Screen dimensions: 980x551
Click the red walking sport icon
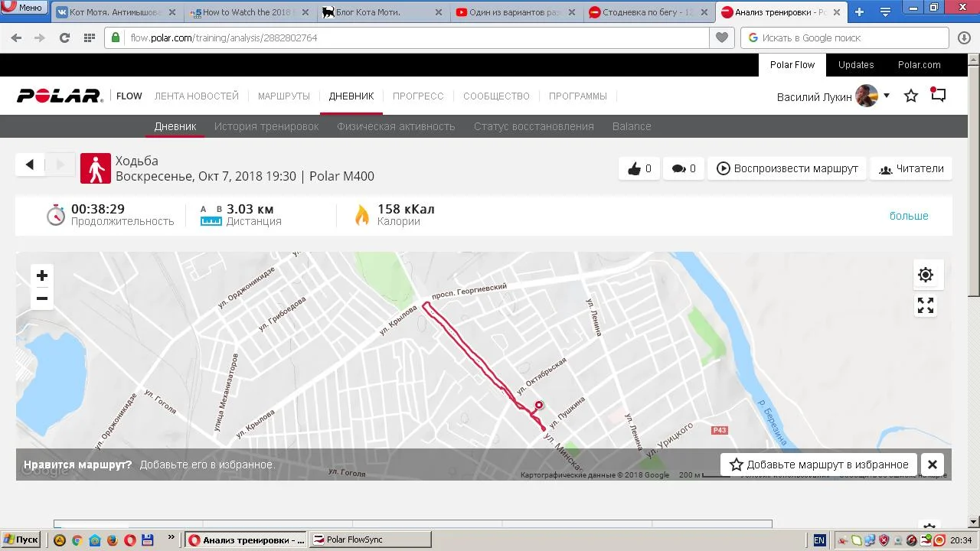96,168
